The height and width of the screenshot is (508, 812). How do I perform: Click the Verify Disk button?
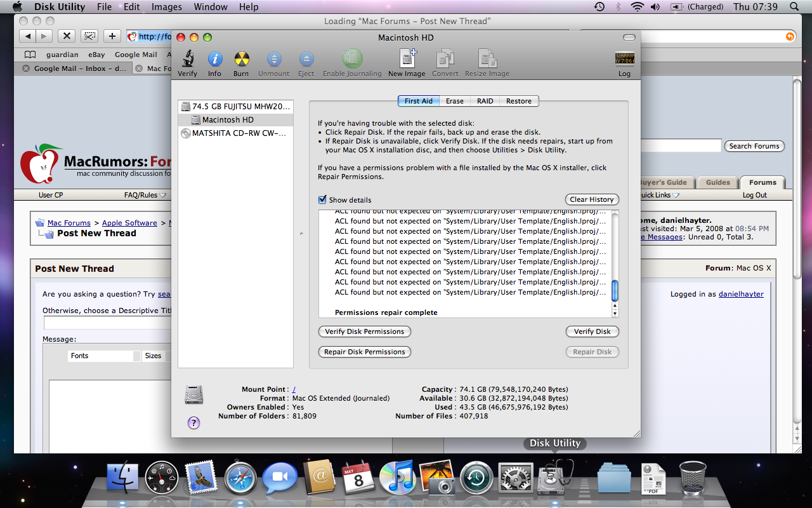click(x=593, y=331)
